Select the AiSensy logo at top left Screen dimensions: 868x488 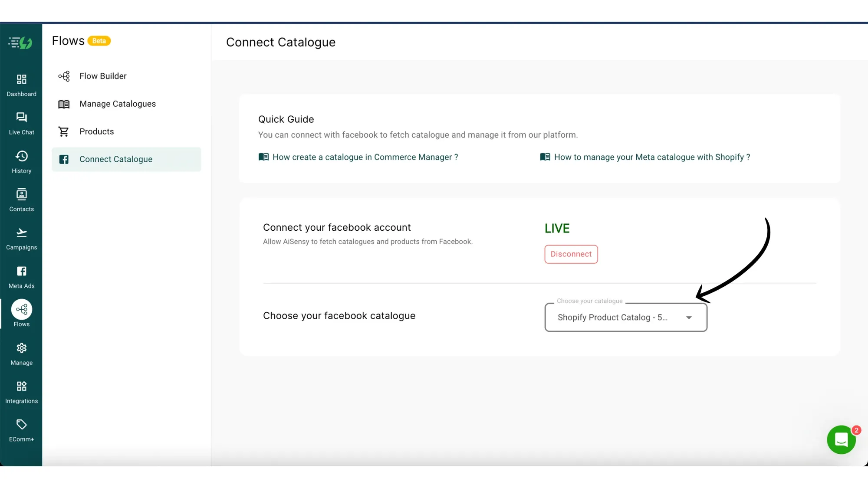click(21, 42)
